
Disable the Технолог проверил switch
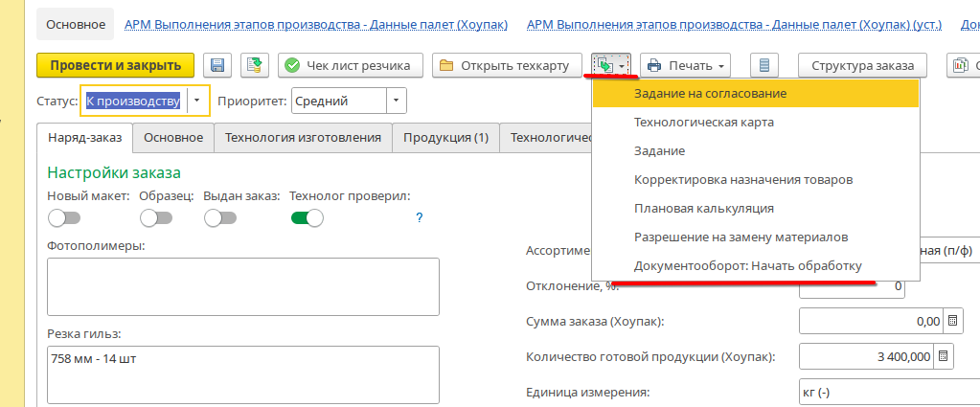click(x=308, y=217)
